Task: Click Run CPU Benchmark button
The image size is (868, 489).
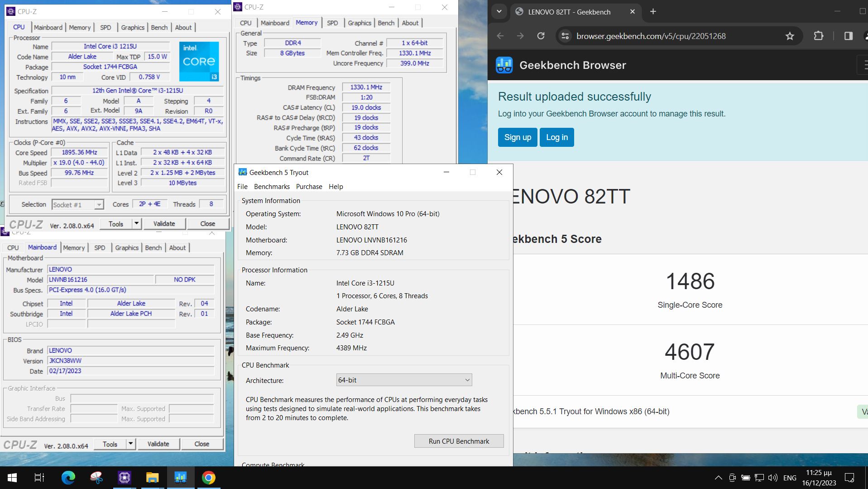Action: click(x=459, y=441)
